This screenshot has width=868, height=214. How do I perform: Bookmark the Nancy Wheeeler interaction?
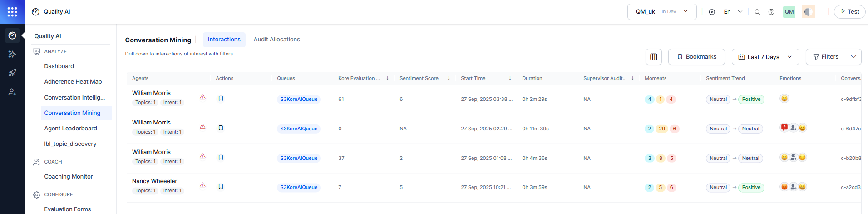click(x=221, y=186)
